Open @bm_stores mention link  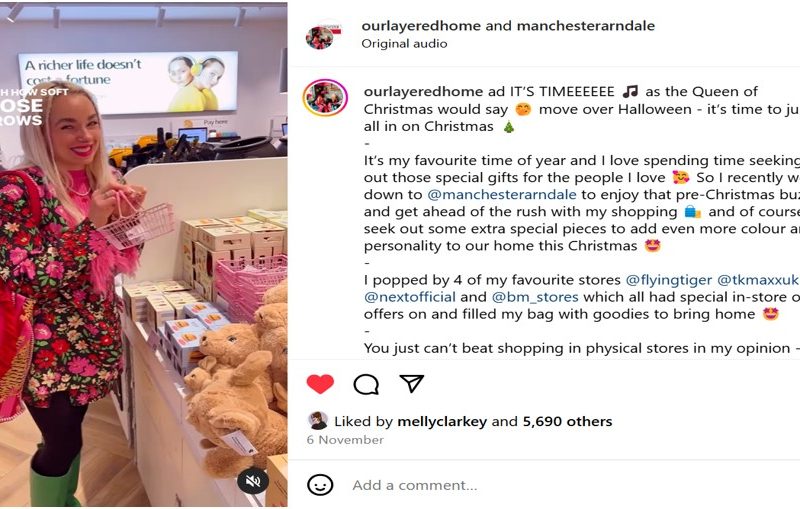tap(535, 297)
